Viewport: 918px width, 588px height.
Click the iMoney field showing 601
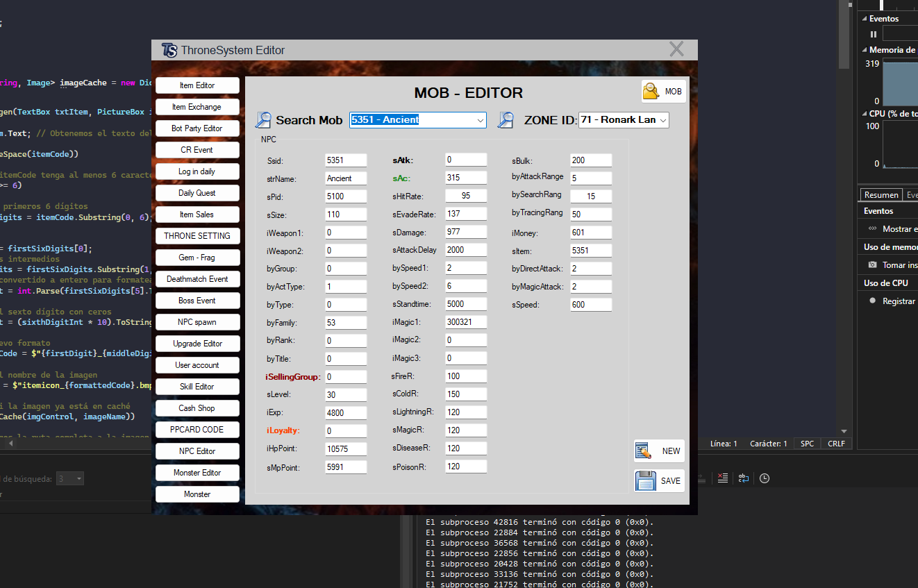pos(591,233)
